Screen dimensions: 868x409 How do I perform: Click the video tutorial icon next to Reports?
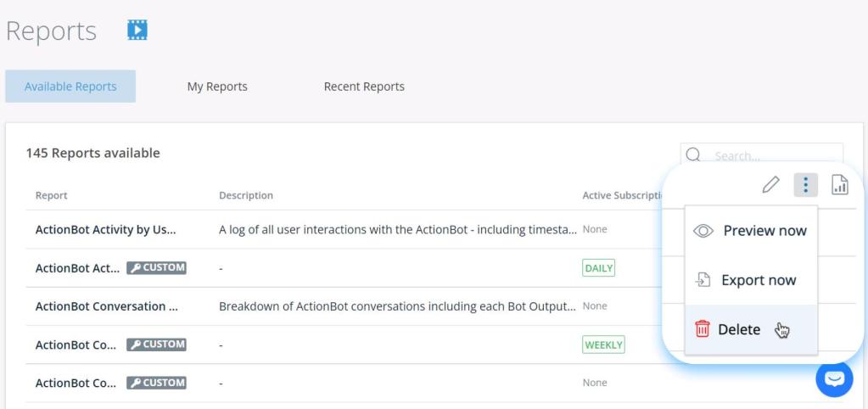click(136, 30)
